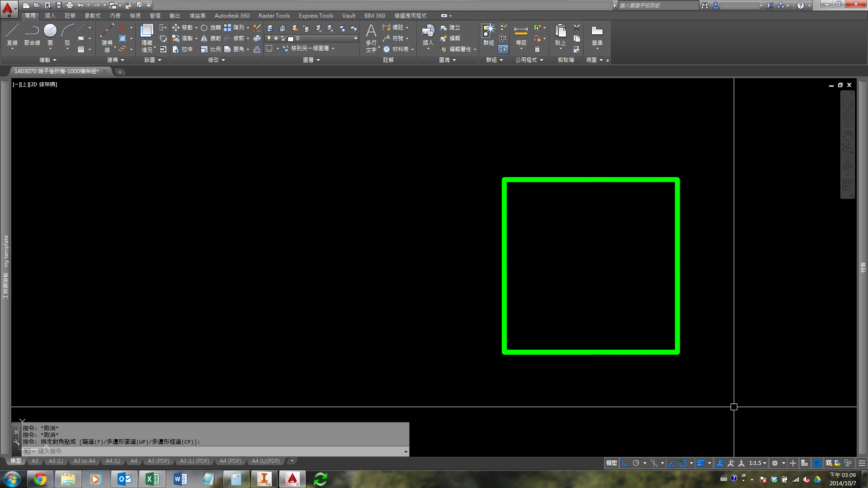
Task: Switch to the 參數式 ribbon tab
Action: [x=93, y=15]
